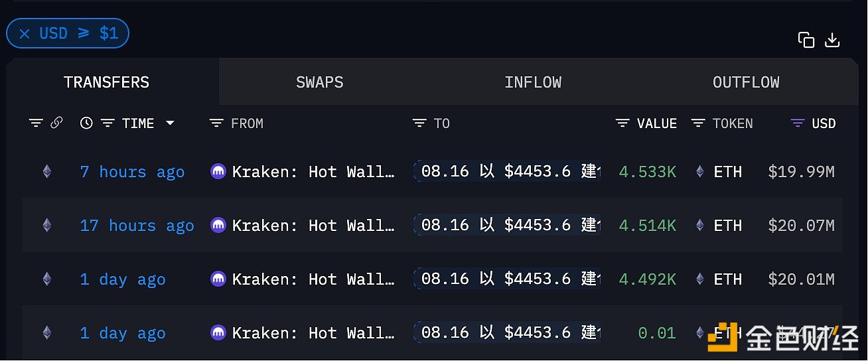Image resolution: width=868 pixels, height=361 pixels.
Task: Click the ETH token icon in second row
Action: pos(699,226)
